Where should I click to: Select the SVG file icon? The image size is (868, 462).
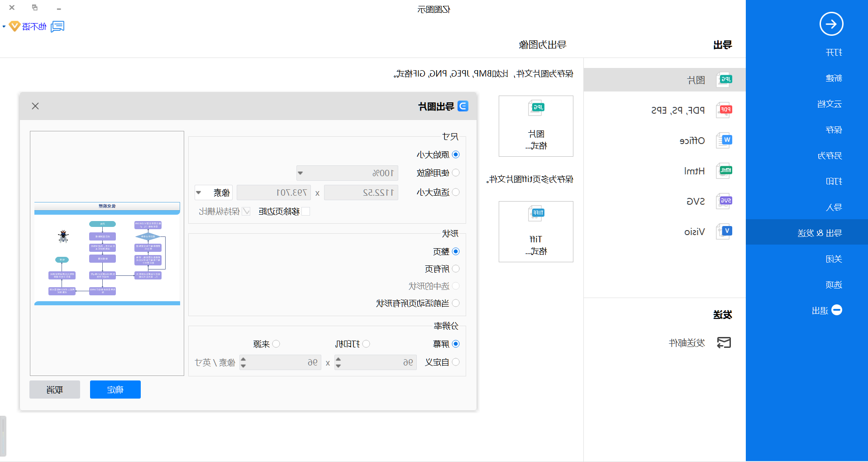(724, 201)
